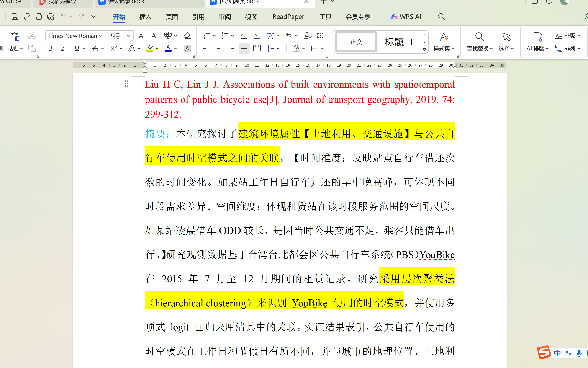Click the Sort icon
Screen dimensions: 588x368
click(x=308, y=36)
